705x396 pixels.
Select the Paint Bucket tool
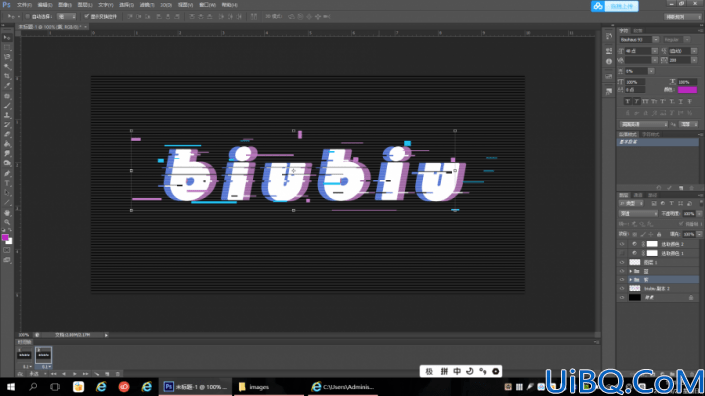[x=7, y=144]
